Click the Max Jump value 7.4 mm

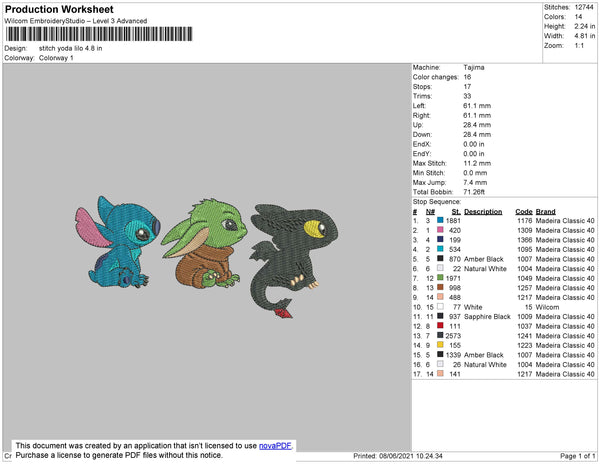[x=475, y=182]
